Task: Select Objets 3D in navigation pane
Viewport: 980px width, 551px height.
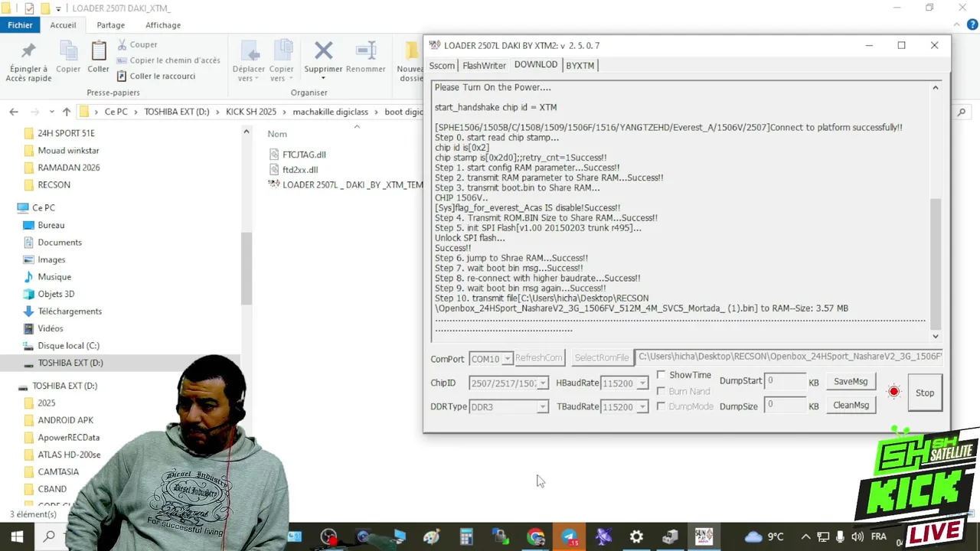Action: [56, 294]
